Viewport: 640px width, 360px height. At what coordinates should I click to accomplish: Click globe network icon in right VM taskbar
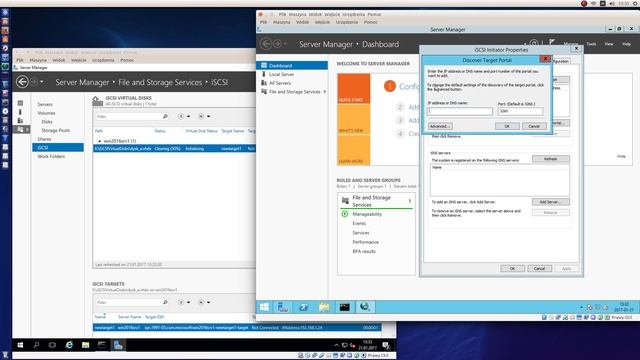(365, 307)
